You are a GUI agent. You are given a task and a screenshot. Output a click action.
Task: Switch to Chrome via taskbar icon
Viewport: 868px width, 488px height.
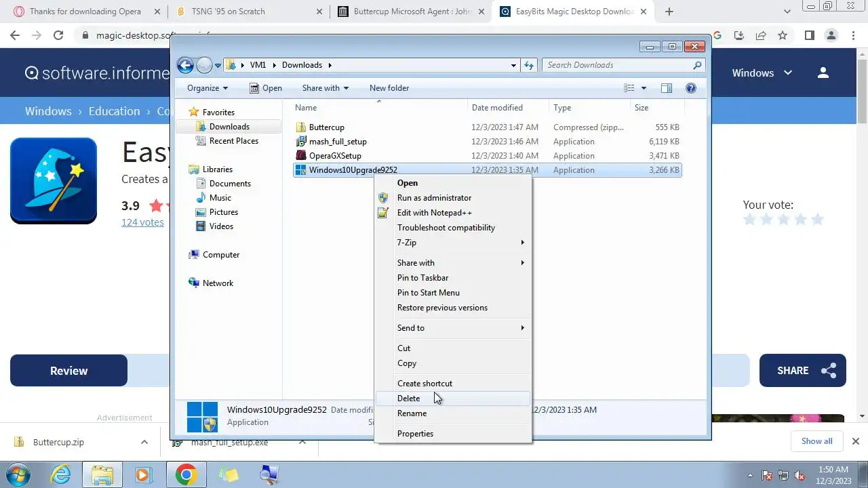point(185,474)
